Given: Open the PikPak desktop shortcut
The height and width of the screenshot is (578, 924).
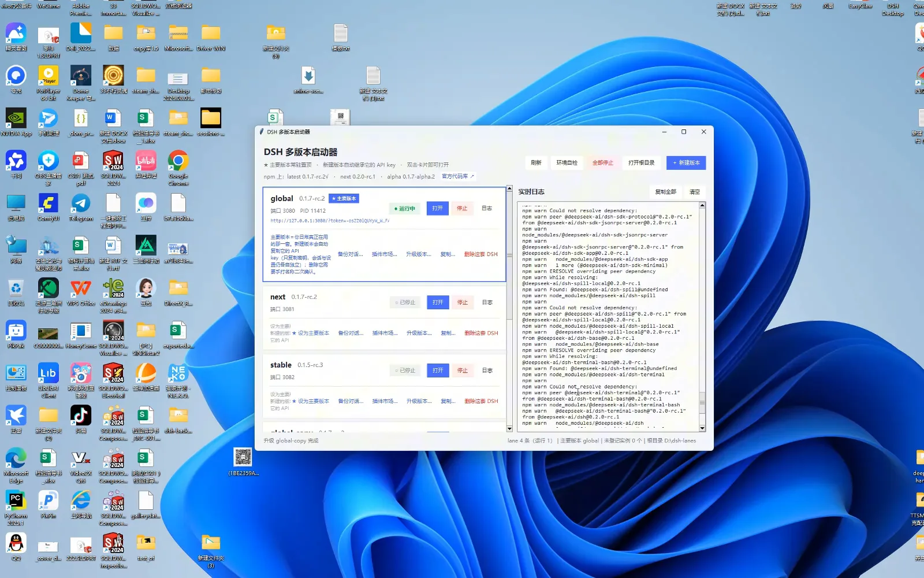Looking at the screenshot, I should pyautogui.click(x=16, y=334).
